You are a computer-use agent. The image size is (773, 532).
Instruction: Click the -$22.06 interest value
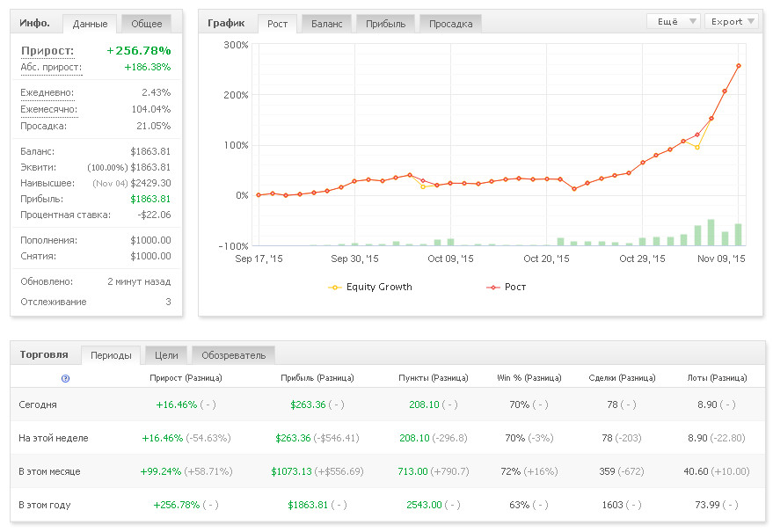pos(154,215)
